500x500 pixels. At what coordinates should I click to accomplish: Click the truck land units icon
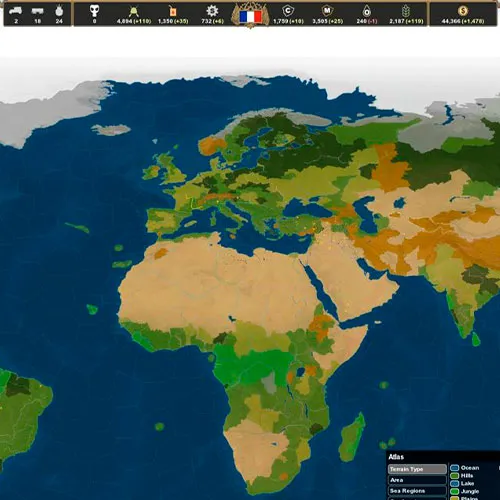[x=15, y=11]
